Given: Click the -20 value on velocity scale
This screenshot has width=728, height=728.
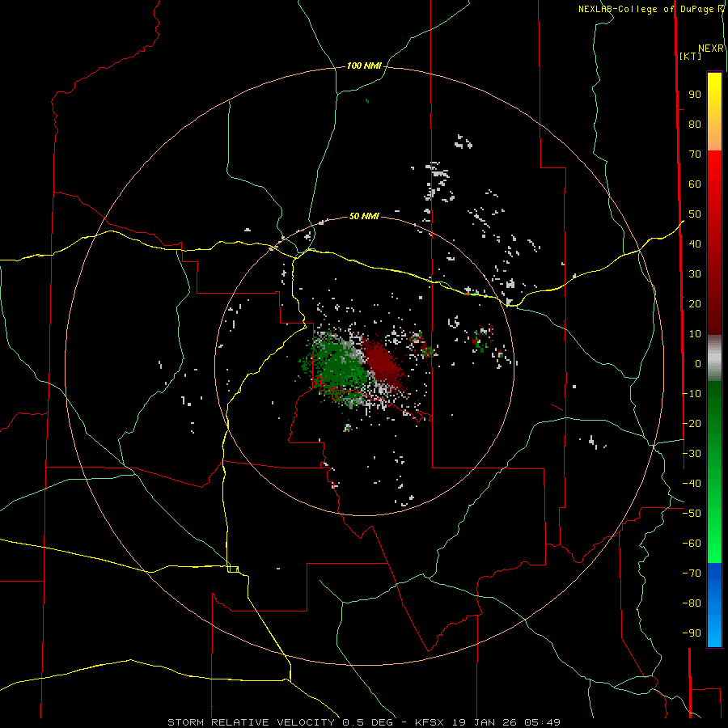Looking at the screenshot, I should (692, 424).
